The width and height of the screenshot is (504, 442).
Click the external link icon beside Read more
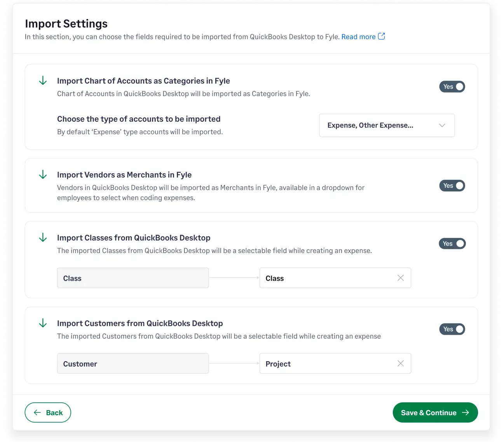[x=382, y=36]
